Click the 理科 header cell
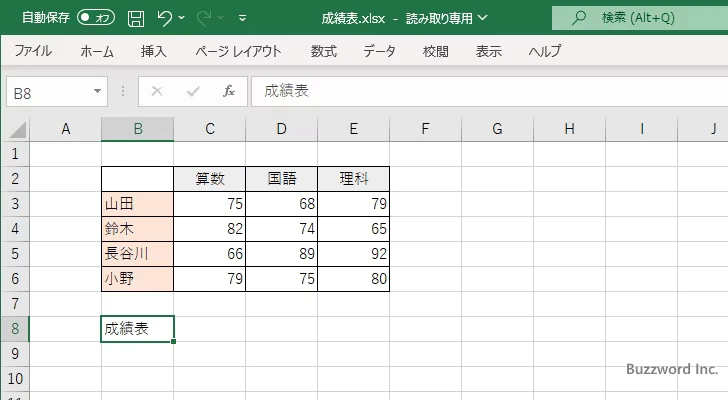The image size is (728, 400). point(354,179)
